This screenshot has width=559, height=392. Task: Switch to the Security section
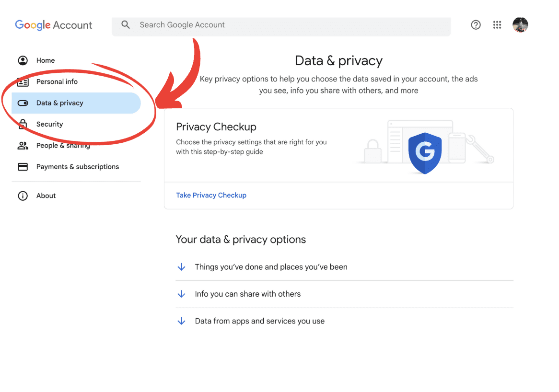coord(49,124)
